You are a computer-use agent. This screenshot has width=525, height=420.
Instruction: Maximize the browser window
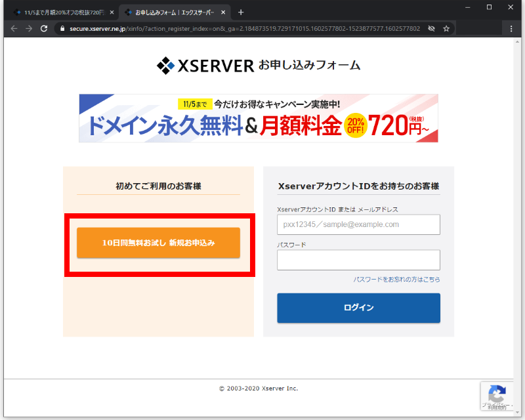pyautogui.click(x=489, y=7)
